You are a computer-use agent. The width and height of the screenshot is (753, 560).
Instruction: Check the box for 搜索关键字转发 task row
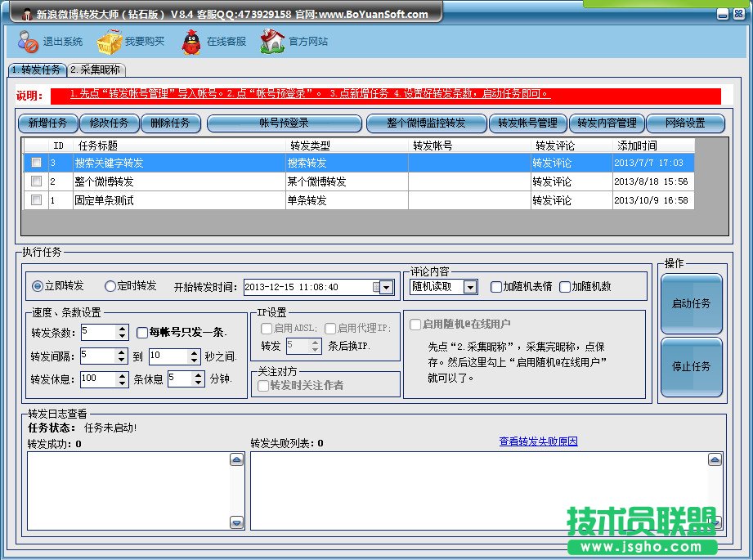coord(36,163)
